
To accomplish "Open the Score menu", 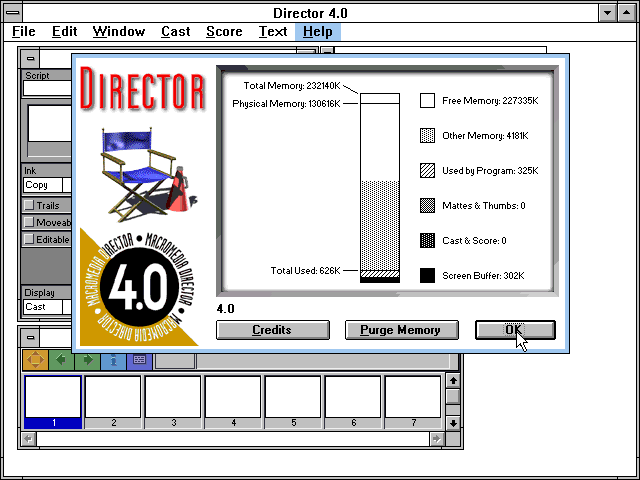I will click(224, 31).
